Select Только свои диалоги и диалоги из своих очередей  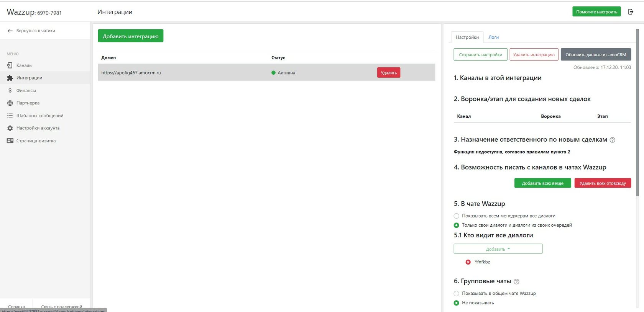456,225
